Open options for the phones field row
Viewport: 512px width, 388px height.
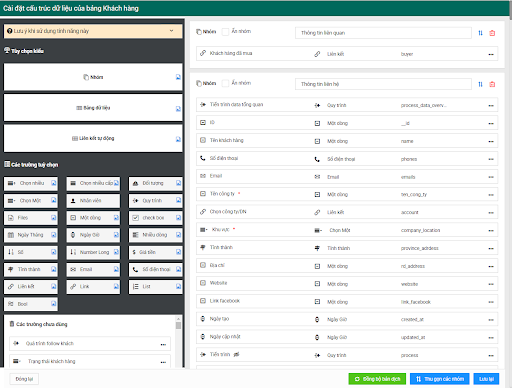tap(491, 159)
